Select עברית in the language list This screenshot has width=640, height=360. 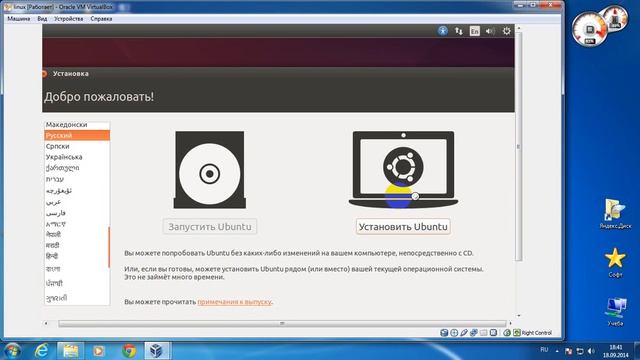click(x=77, y=179)
